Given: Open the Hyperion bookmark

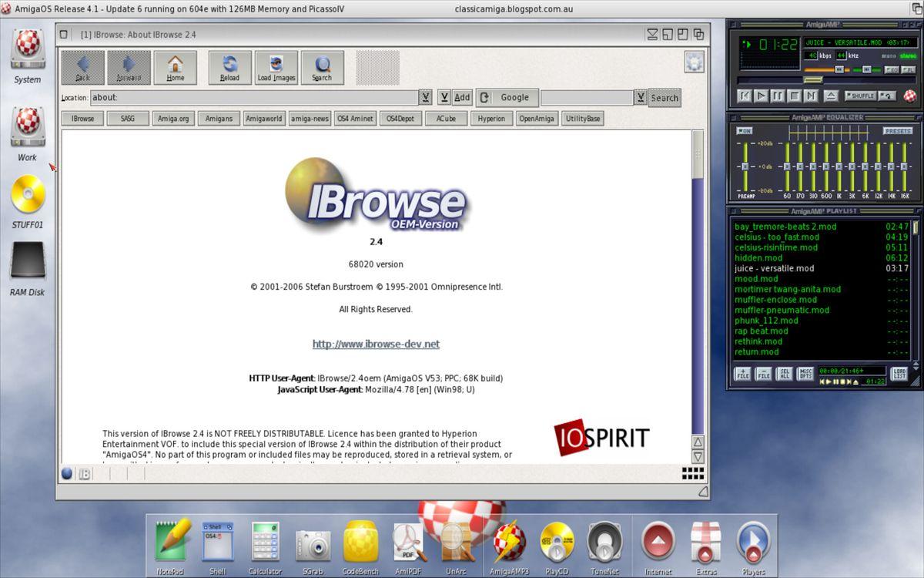Looking at the screenshot, I should [491, 119].
